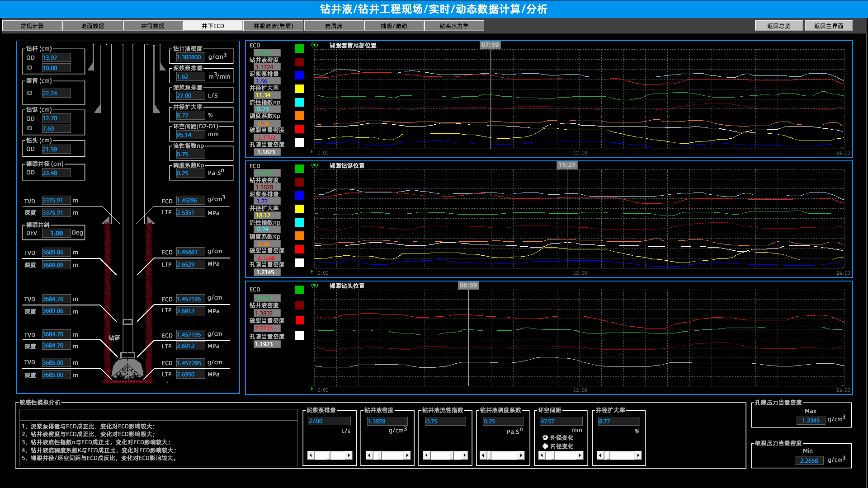Open the 岩屑床 tab
Image resolution: width=868 pixels, height=488 pixels.
point(334,26)
